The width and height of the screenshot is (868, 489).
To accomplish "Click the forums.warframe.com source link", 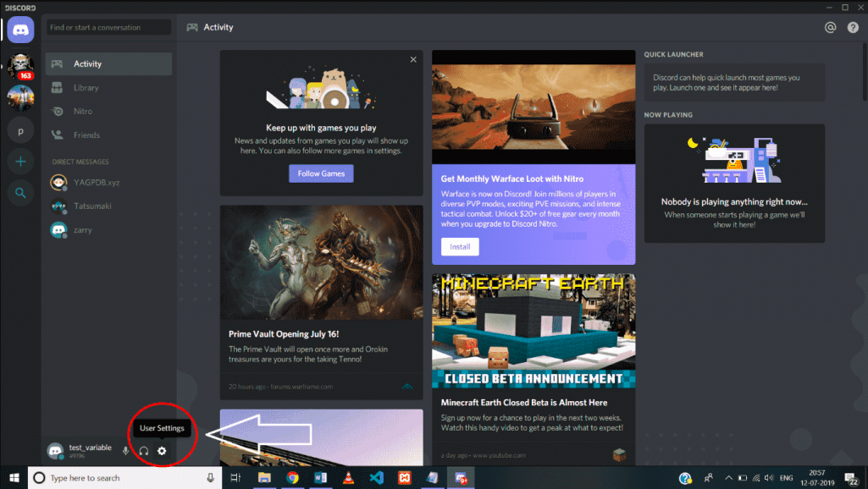I will (301, 387).
